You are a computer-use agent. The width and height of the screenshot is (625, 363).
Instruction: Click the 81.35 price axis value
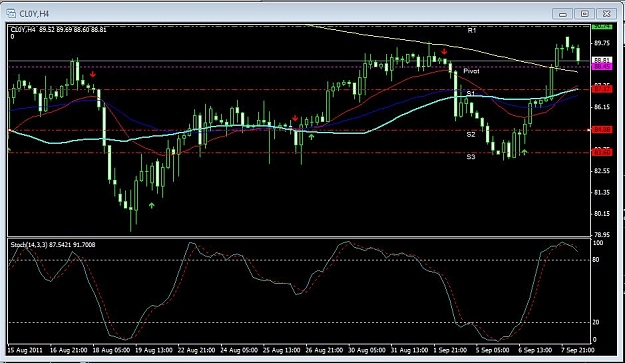coord(602,192)
